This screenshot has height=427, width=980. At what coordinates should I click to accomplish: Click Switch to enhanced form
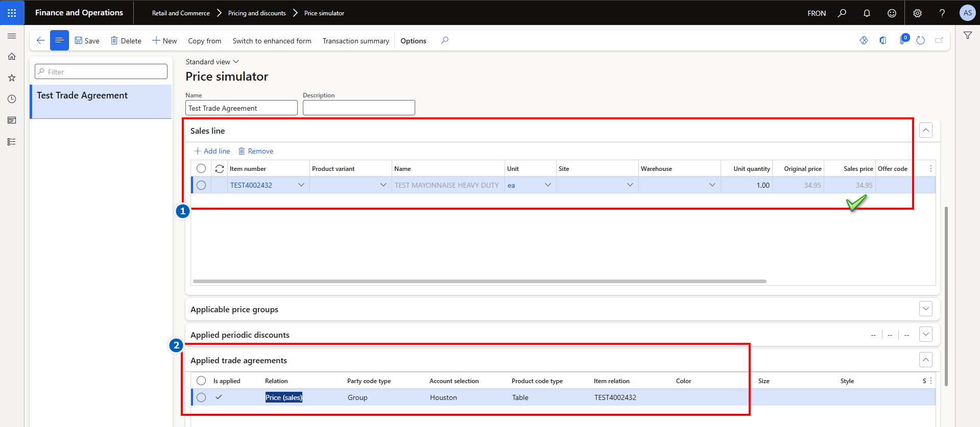(272, 41)
